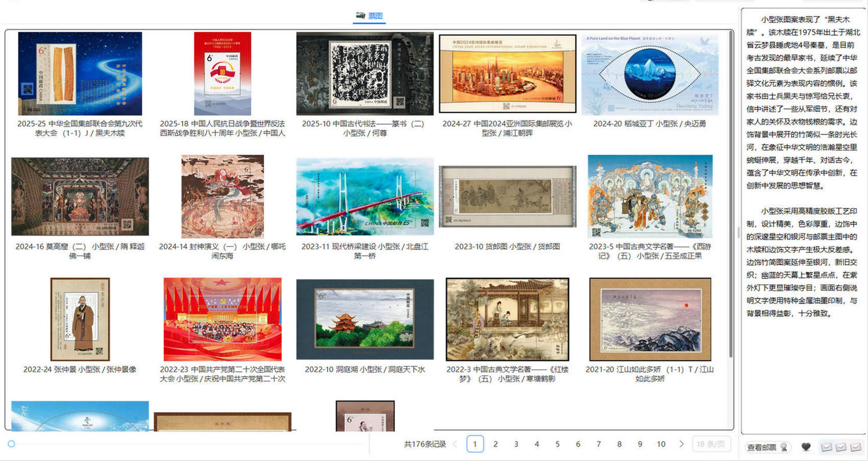Click the previous page left chevron
Screen dimensions: 868x461
point(455,444)
